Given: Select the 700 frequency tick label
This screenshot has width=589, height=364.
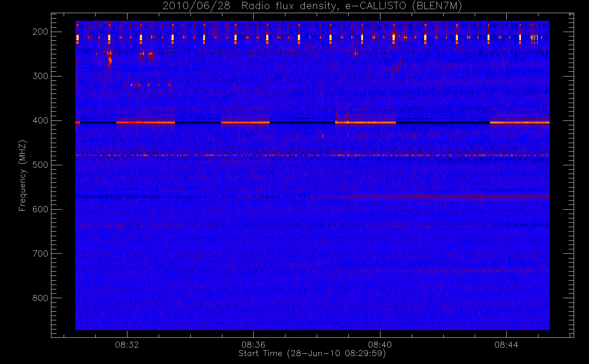Looking at the screenshot, I should 40,254.
